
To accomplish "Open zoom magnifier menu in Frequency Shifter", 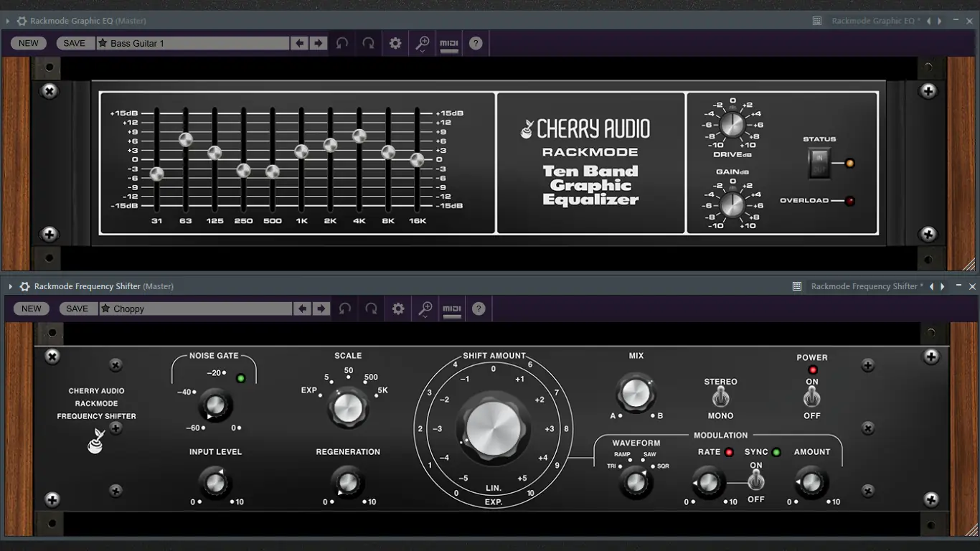I will click(425, 309).
